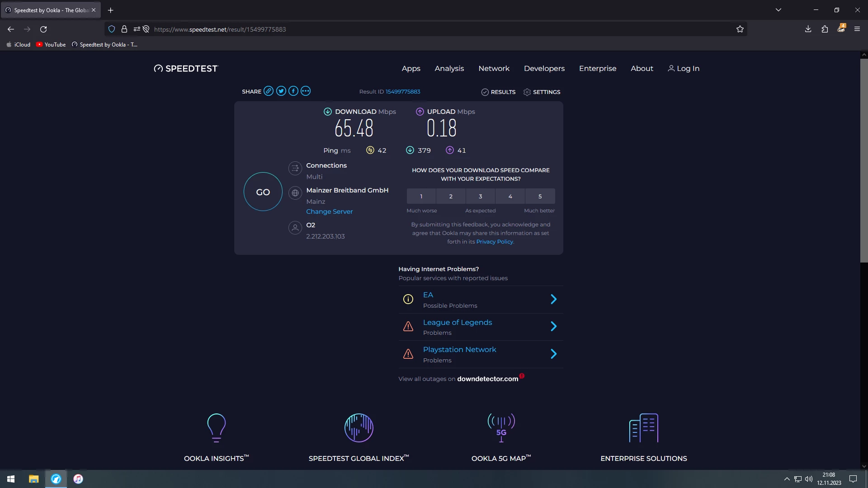Expand EA possible problems chevron
Image resolution: width=868 pixels, height=488 pixels.
click(x=553, y=299)
